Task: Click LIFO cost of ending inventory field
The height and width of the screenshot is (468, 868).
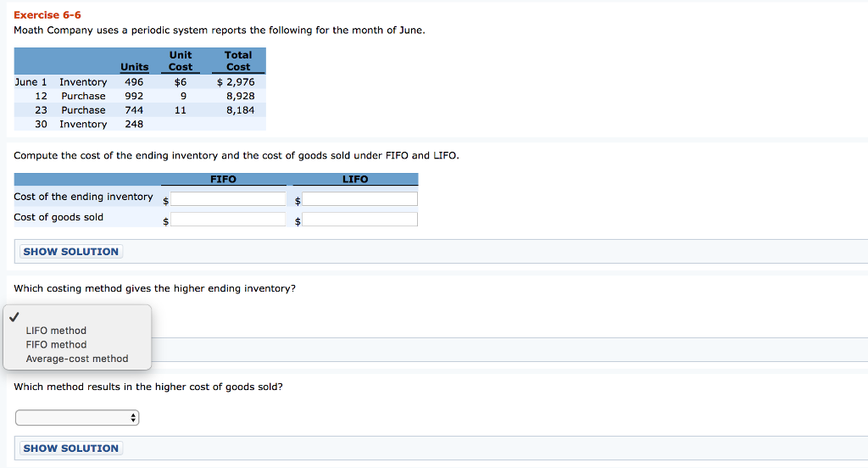Action: pyautogui.click(x=361, y=199)
